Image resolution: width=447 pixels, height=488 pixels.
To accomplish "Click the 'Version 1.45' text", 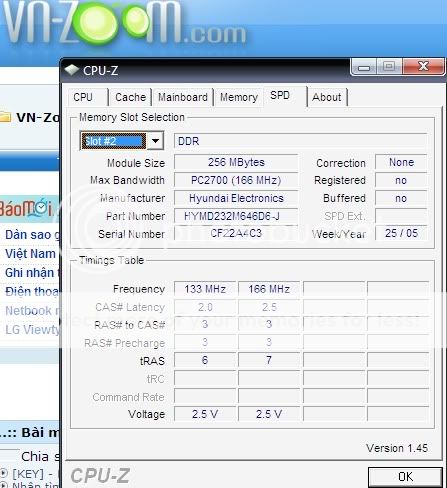I will pos(397,448).
